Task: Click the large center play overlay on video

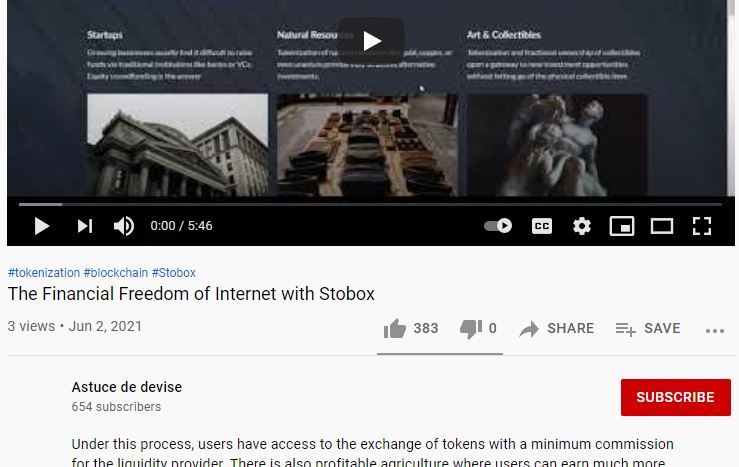Action: (x=371, y=41)
